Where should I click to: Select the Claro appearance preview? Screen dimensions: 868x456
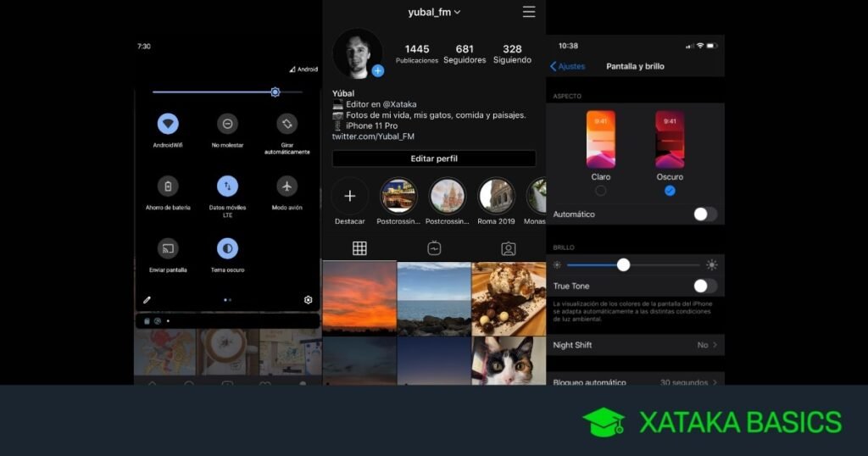click(601, 139)
